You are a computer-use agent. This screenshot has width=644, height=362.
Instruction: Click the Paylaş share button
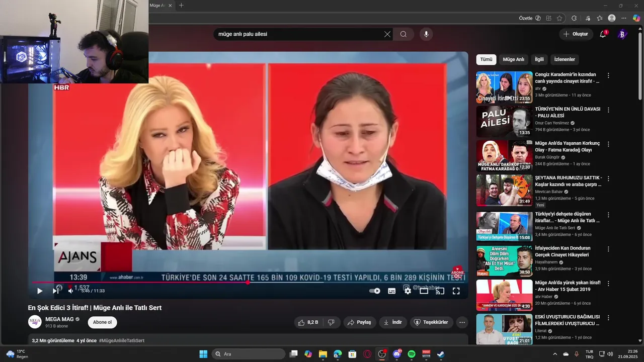point(360,322)
